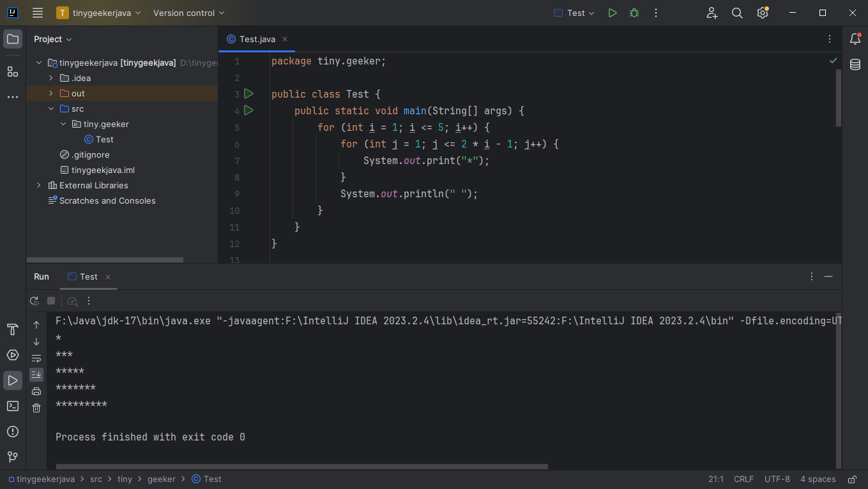Click the run gutter icon beside class Test
The width and height of the screenshot is (868, 489).
[x=249, y=94]
